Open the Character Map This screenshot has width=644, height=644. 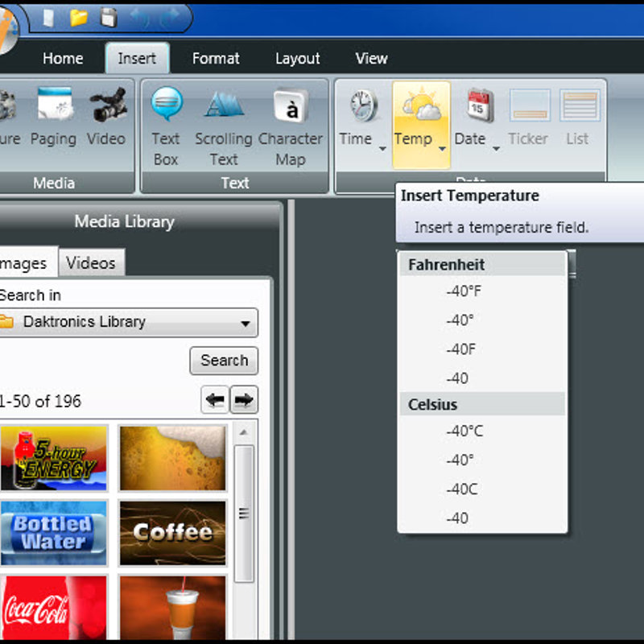click(x=291, y=106)
